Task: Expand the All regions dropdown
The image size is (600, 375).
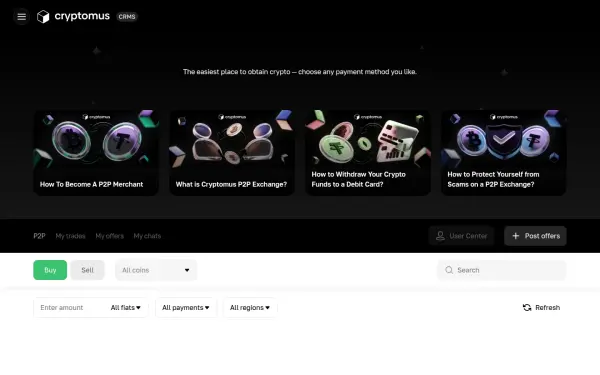Action: pos(250,307)
